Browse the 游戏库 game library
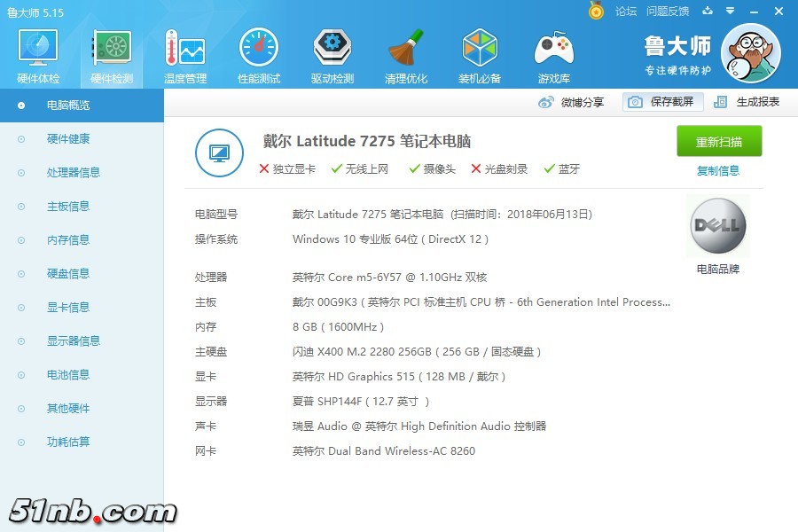The image size is (798, 532). tap(553, 53)
